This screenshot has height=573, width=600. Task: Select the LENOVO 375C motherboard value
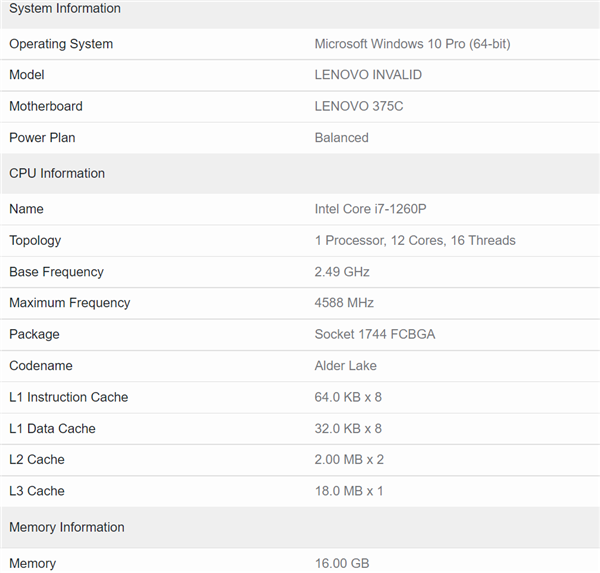(359, 106)
